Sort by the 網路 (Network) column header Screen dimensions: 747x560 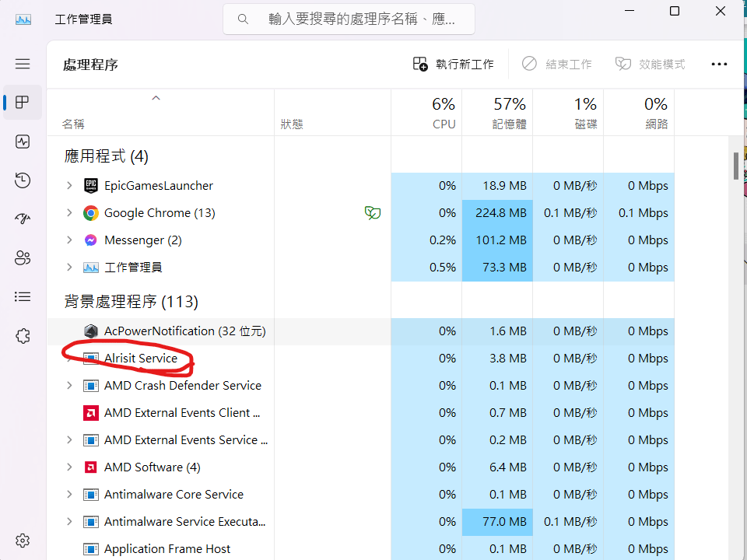[639, 112]
